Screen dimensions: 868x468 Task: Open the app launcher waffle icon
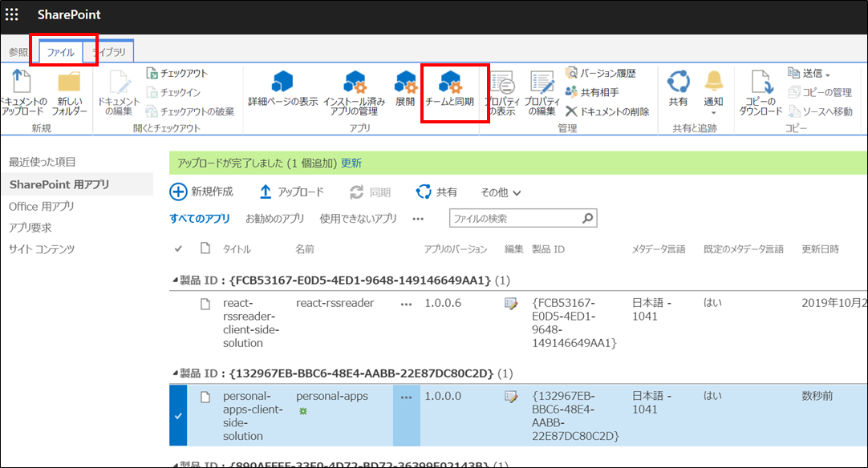point(11,14)
